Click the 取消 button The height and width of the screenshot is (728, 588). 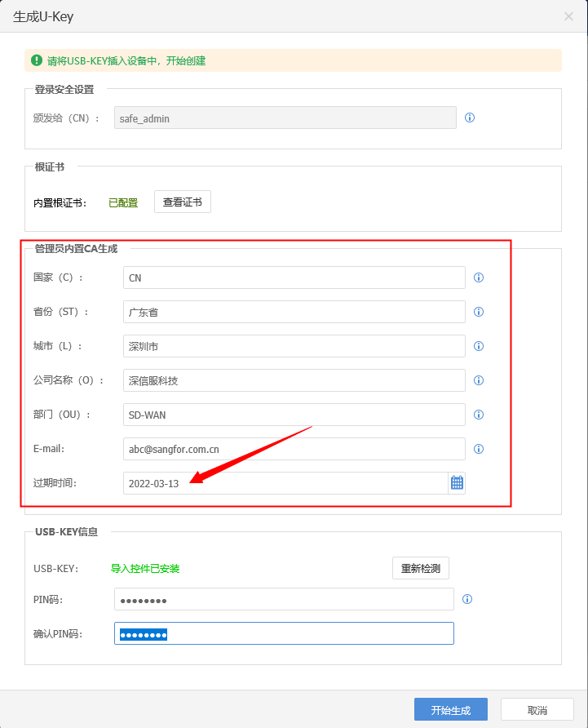click(x=537, y=710)
